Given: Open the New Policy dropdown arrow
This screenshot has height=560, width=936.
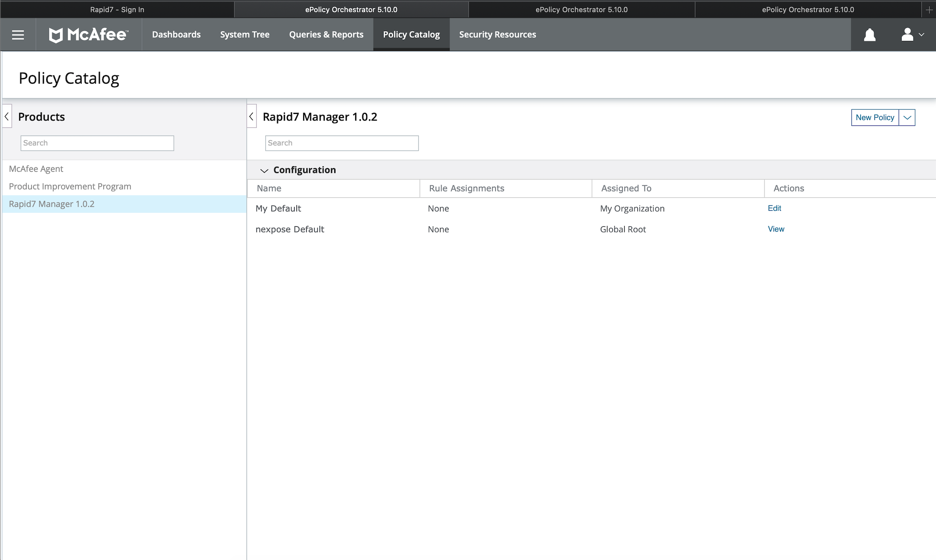Looking at the screenshot, I should [907, 118].
